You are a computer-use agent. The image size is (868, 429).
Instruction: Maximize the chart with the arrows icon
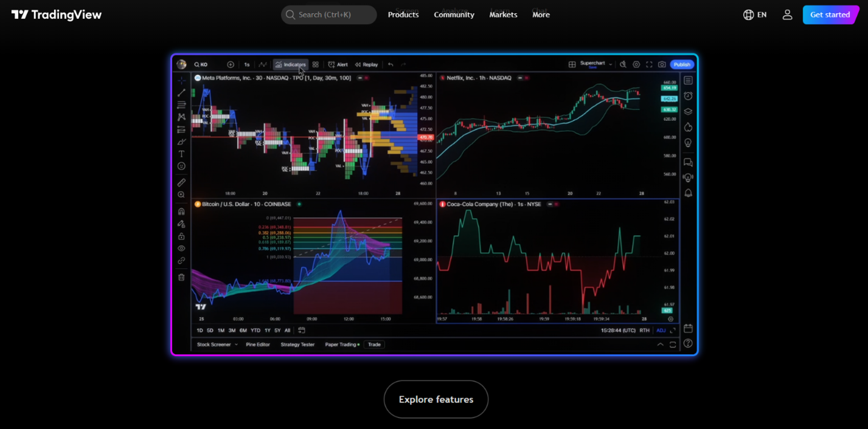click(673, 331)
